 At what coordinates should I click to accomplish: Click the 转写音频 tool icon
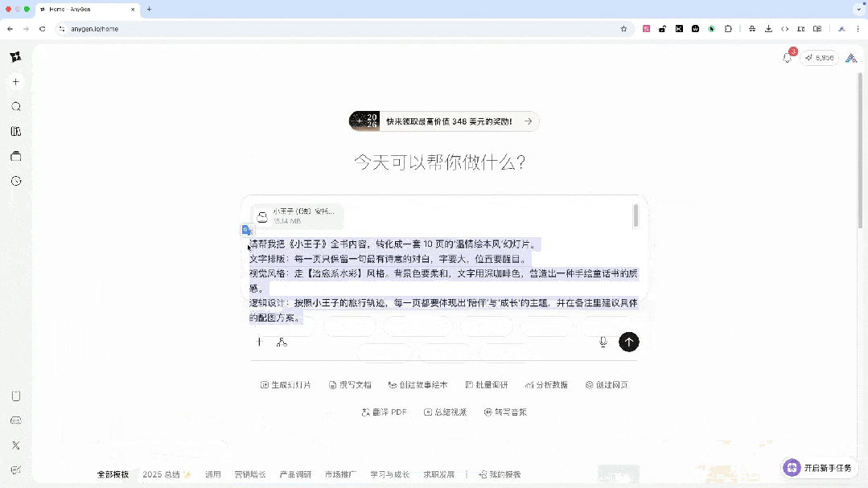(487, 412)
